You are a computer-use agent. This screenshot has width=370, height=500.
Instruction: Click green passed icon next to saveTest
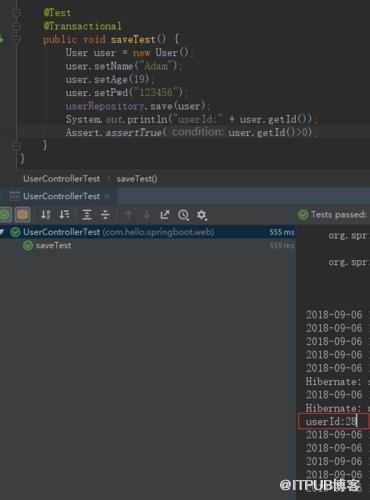[x=28, y=246]
